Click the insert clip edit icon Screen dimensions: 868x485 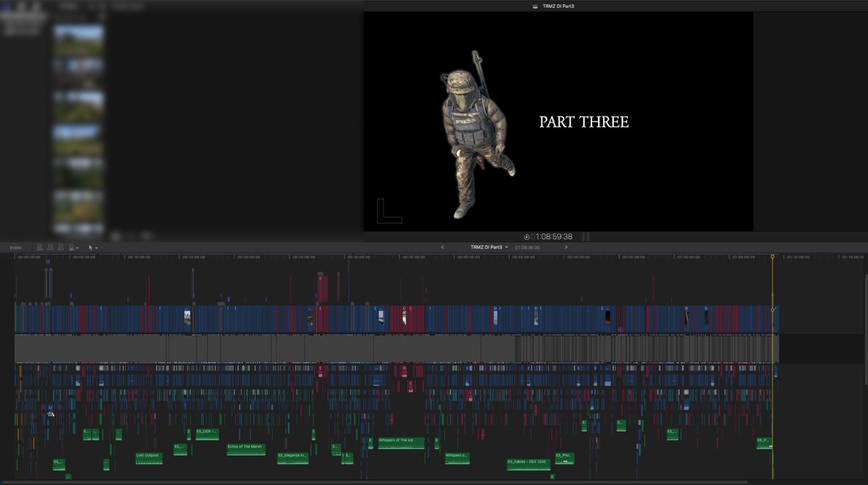pyautogui.click(x=51, y=248)
